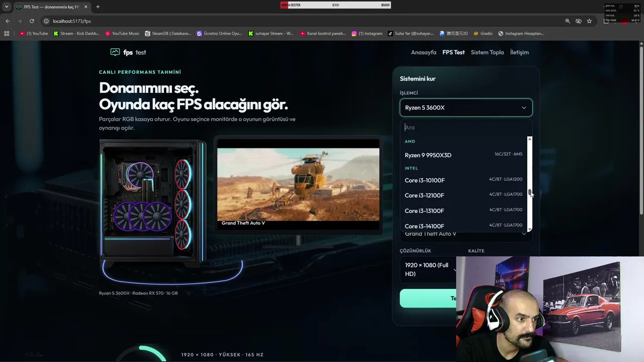View site information icon beside the URL

click(x=46, y=21)
